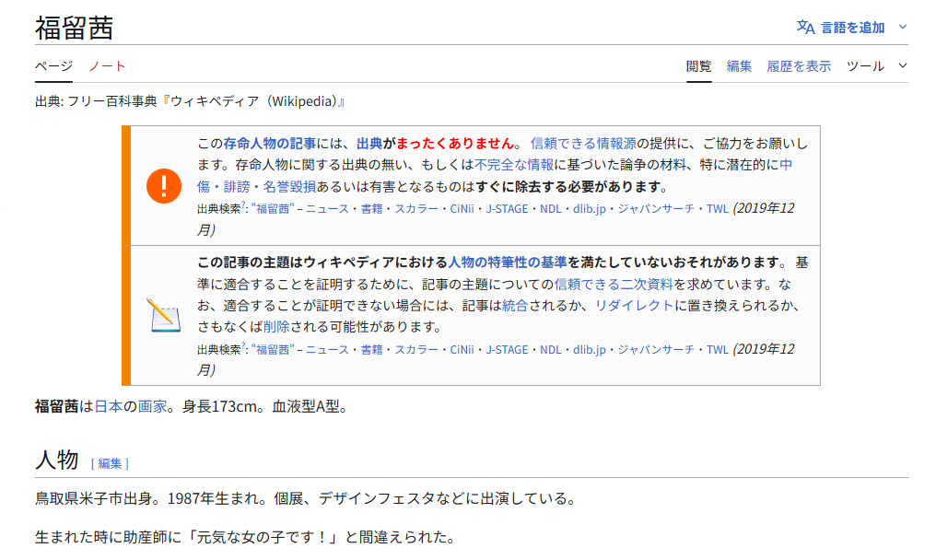Click the notepad pencil notability icon
936x560 pixels.
coord(163,315)
